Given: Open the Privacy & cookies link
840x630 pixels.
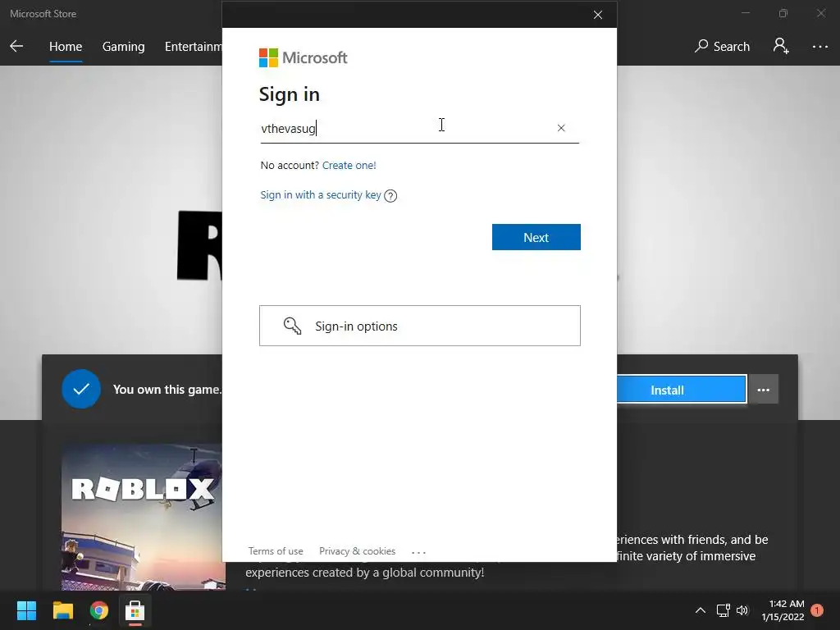Looking at the screenshot, I should (358, 550).
